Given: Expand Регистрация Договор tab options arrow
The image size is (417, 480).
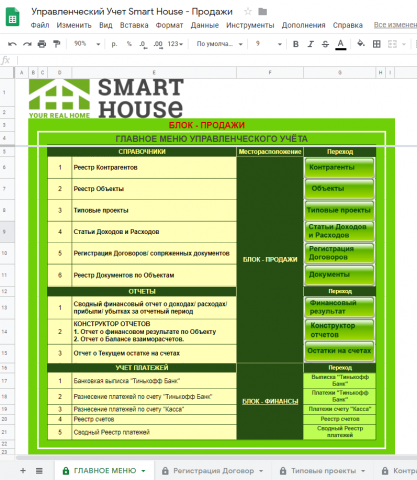Looking at the screenshot, I should 261,471.
